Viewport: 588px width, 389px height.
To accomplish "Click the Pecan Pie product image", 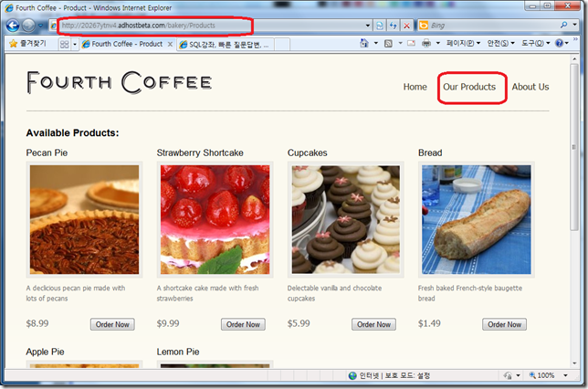I will (84, 219).
